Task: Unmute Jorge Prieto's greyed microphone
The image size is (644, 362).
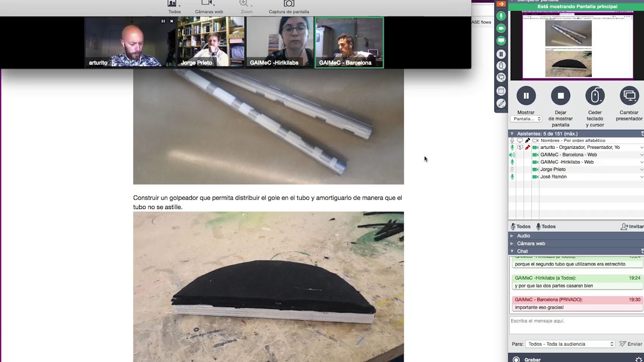Action: pos(512,169)
